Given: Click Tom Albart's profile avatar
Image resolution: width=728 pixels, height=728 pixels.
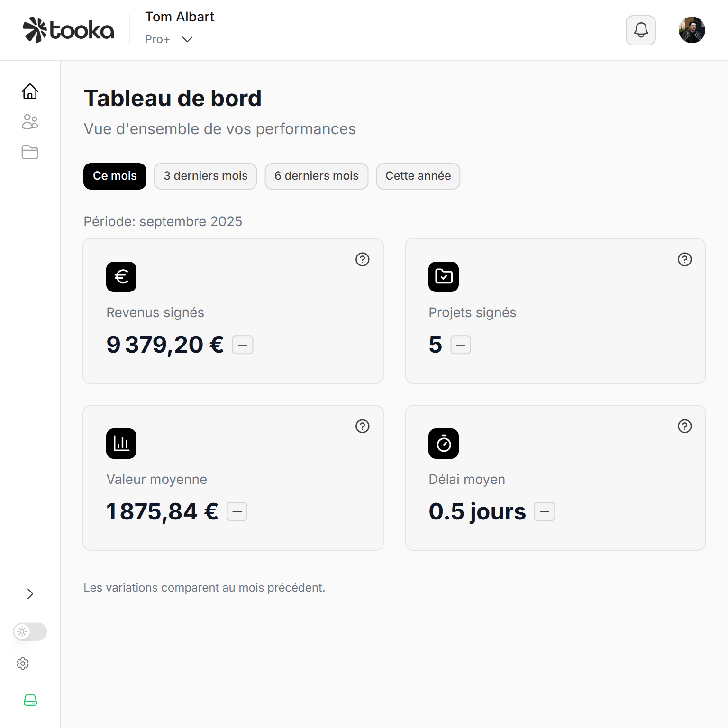Looking at the screenshot, I should tap(692, 30).
